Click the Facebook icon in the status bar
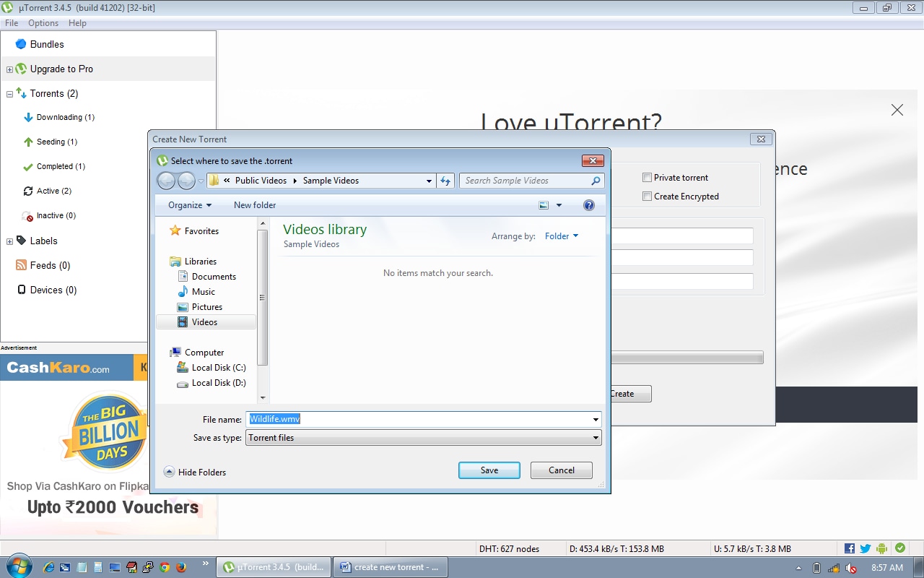The image size is (924, 578). tap(849, 548)
